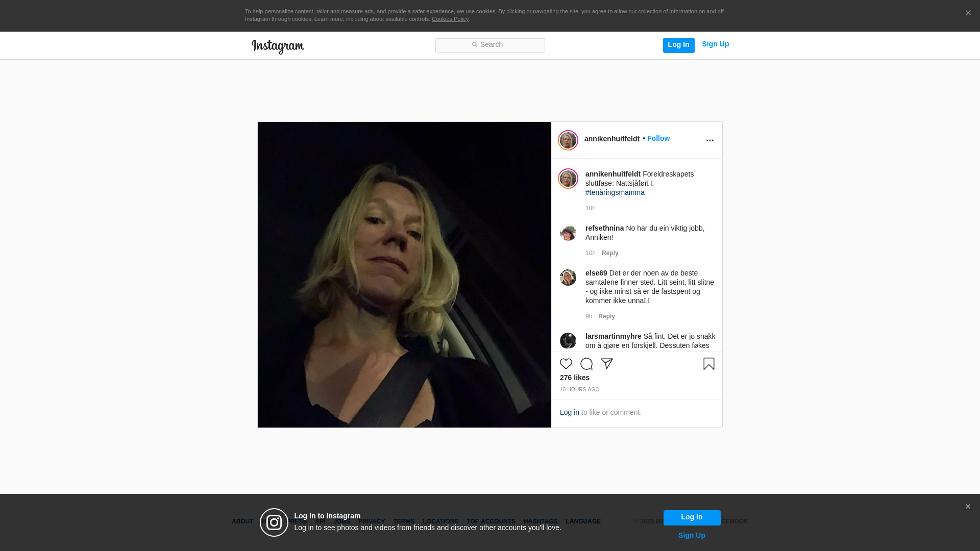Click the 10 HOURS AGO timestamp
980x551 pixels.
(579, 389)
